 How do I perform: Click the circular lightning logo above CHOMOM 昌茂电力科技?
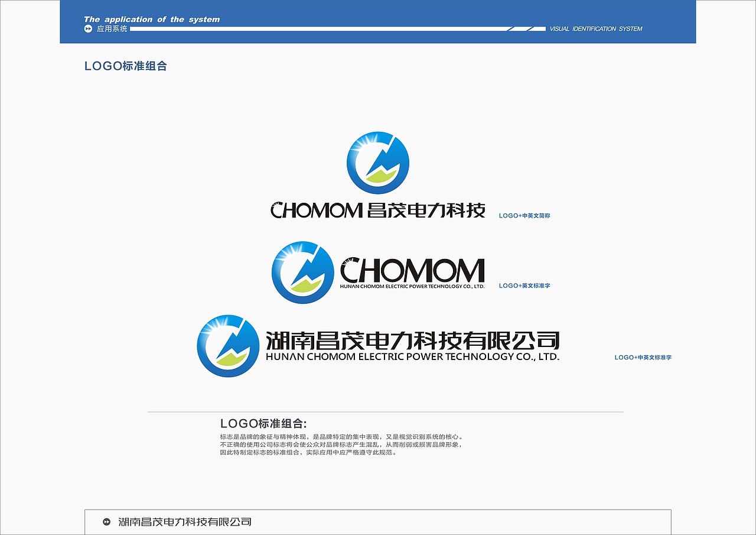point(378,163)
